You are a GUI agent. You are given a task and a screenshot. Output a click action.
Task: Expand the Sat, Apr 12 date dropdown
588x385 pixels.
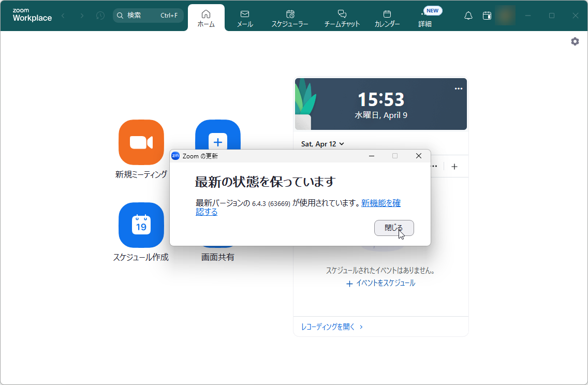click(x=322, y=144)
